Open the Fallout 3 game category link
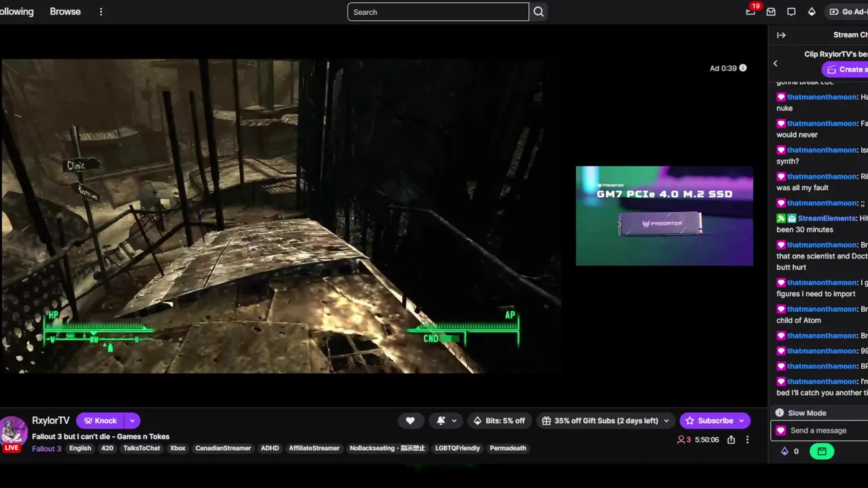 (x=47, y=449)
